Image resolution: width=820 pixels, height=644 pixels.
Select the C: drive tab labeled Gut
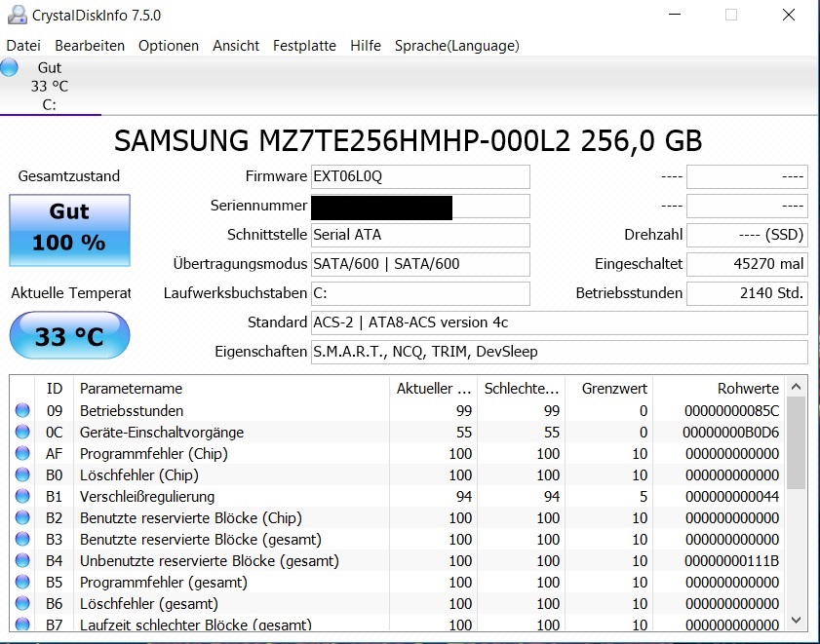coord(50,87)
